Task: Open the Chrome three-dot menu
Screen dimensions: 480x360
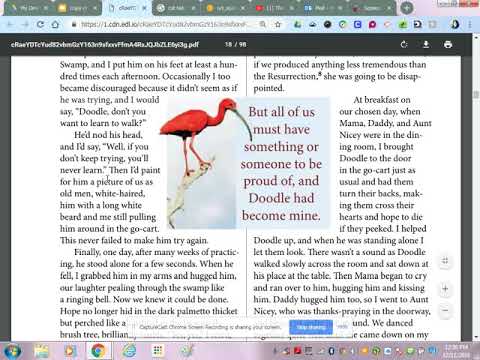Action: point(470,24)
